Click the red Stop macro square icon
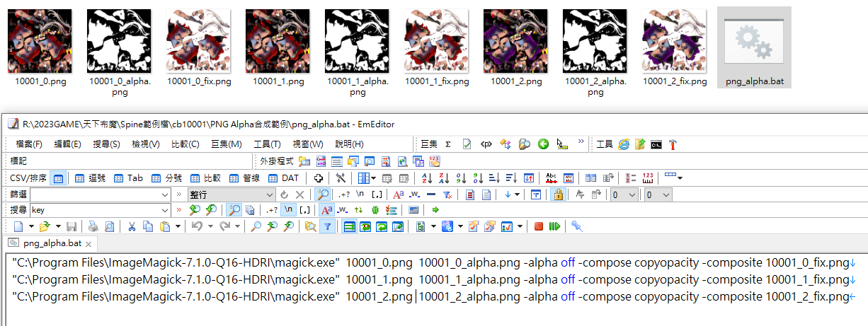Image resolution: width=868 pixels, height=326 pixels. pyautogui.click(x=539, y=226)
